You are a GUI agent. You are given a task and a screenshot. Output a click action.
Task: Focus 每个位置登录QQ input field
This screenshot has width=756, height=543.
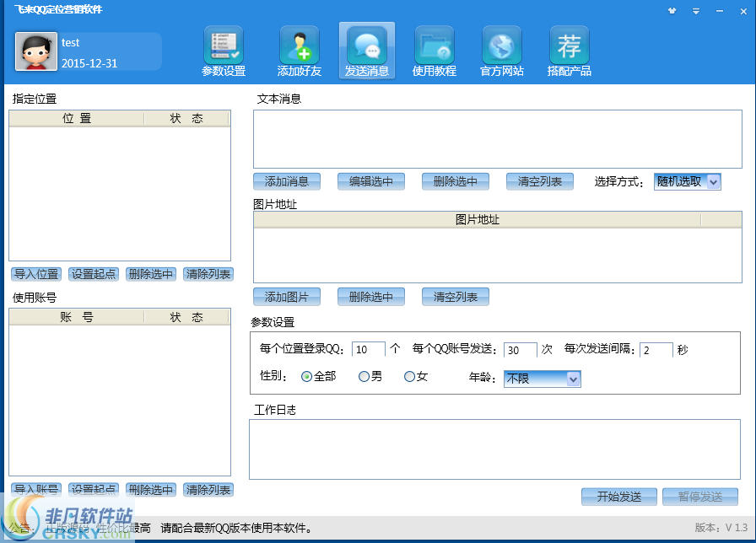[x=369, y=349]
